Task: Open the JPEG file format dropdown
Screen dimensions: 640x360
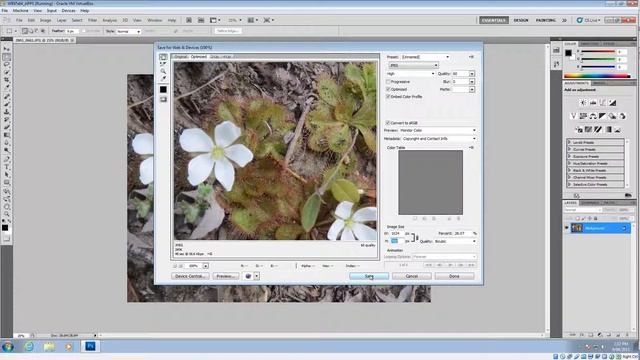Action: point(413,65)
